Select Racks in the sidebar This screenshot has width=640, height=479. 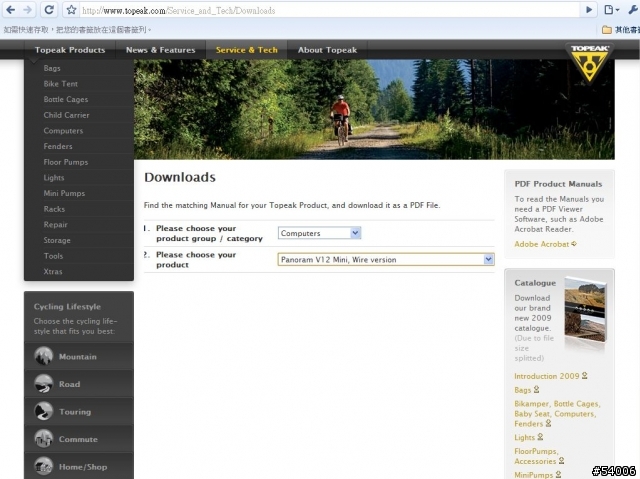54,209
